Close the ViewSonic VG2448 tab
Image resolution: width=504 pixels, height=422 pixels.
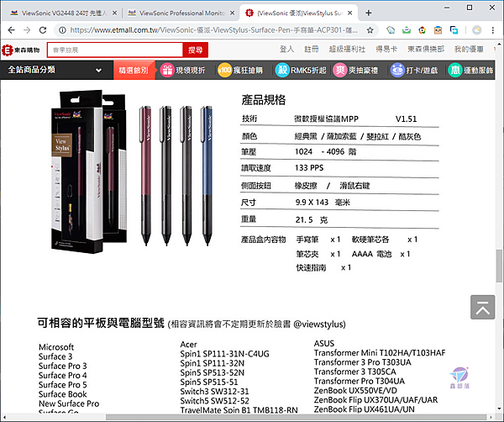coord(114,13)
